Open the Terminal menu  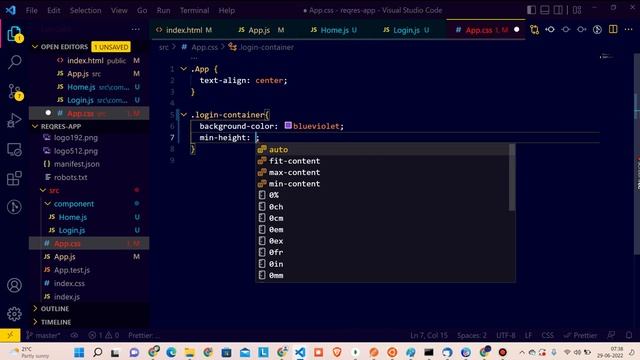pos(194,10)
